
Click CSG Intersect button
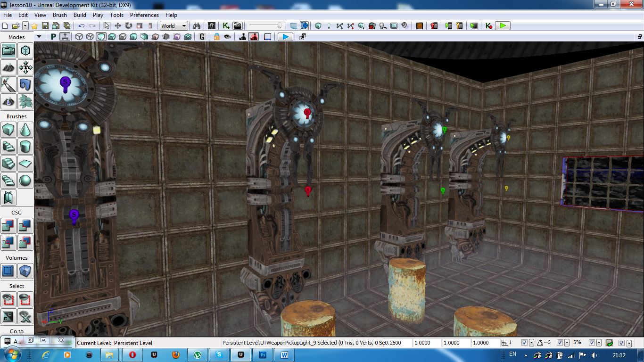pyautogui.click(x=8, y=243)
